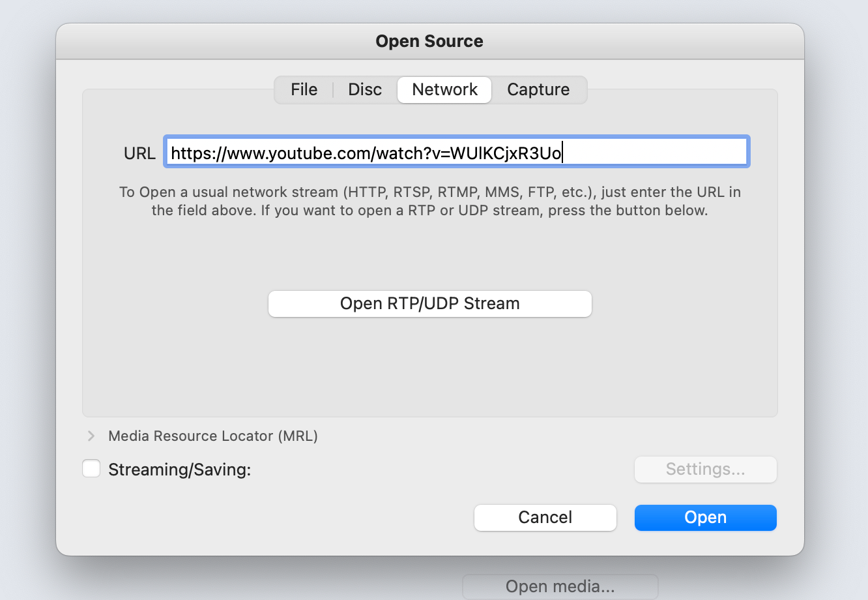This screenshot has width=868, height=600.
Task: Click the Open RTP/UDP Stream button
Action: point(430,304)
